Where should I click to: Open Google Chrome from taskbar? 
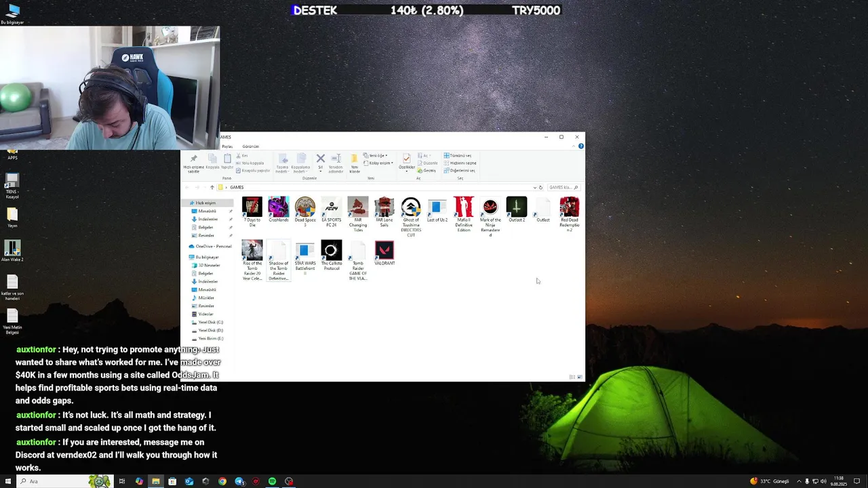coord(222,481)
